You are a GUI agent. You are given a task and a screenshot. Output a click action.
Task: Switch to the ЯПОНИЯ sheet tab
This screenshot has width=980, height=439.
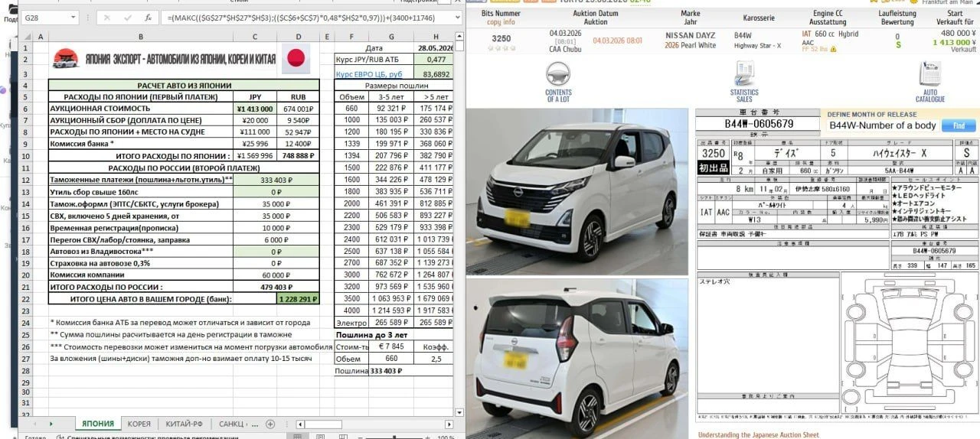(98, 424)
